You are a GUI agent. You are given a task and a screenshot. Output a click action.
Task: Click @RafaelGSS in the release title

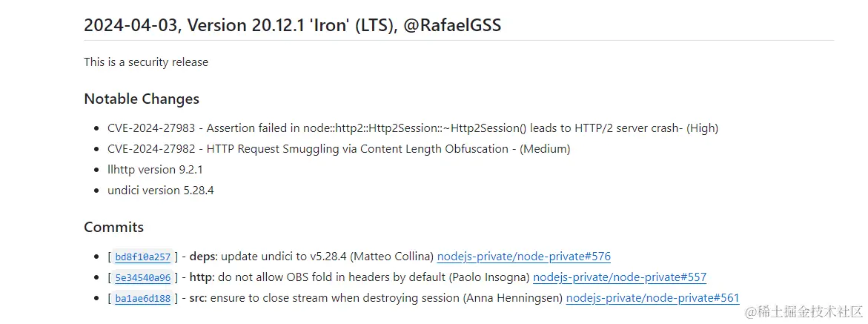(x=453, y=25)
